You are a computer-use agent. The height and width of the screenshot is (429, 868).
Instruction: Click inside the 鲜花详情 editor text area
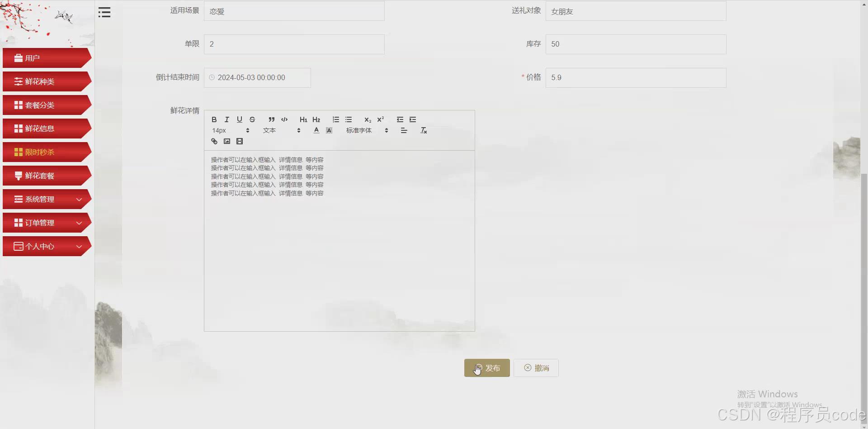click(x=340, y=241)
